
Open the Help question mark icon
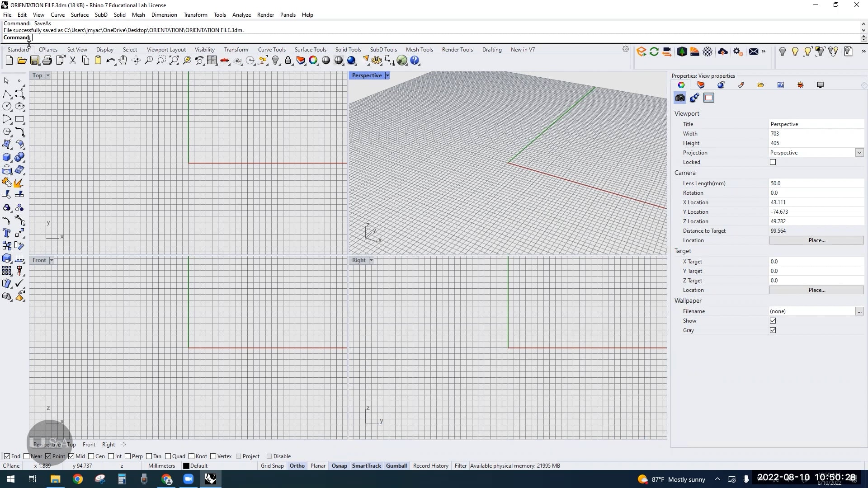[415, 61]
